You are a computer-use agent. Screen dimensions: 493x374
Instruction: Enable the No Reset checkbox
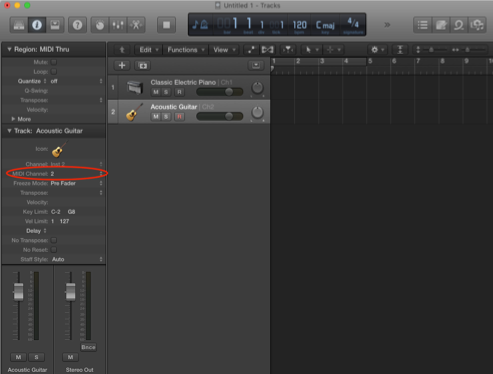(54, 250)
